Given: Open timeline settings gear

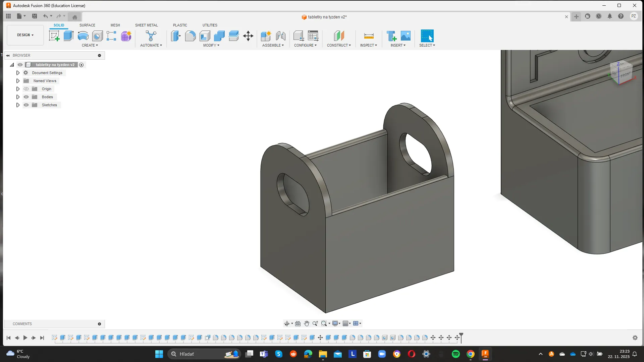Looking at the screenshot, I should pos(635,338).
